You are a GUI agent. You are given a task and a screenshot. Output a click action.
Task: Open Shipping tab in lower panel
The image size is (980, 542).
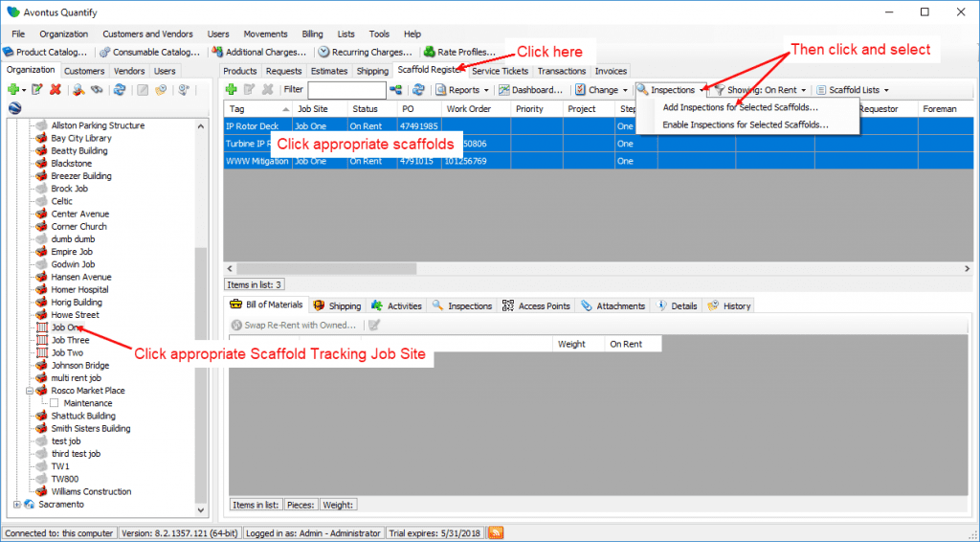(x=338, y=305)
